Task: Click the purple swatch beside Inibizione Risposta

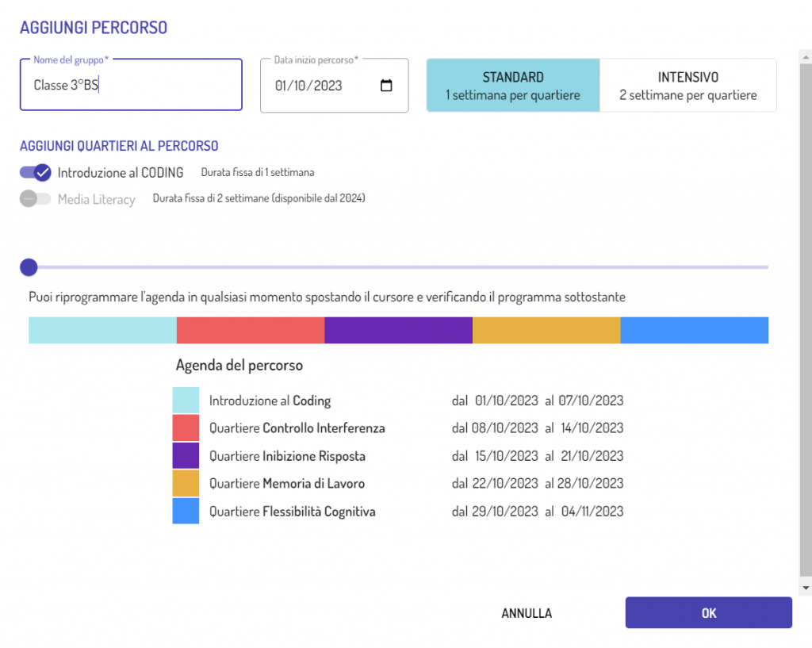Action: click(186, 455)
